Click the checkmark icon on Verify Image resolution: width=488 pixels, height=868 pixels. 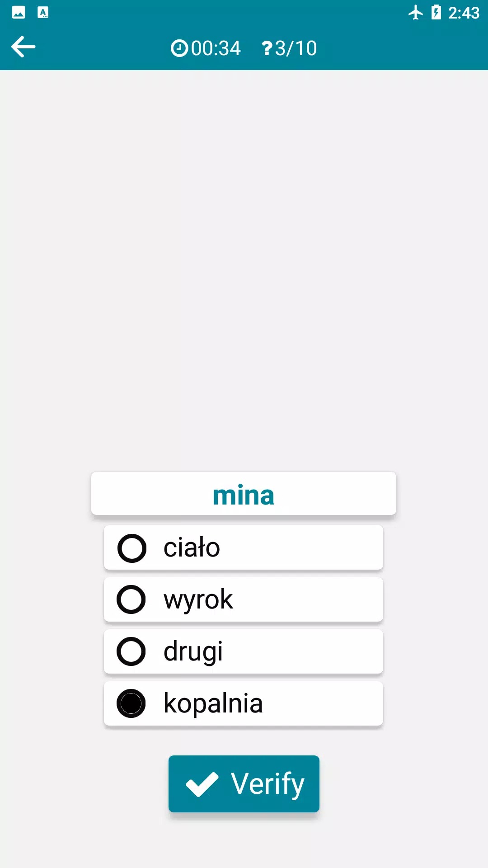tap(202, 784)
